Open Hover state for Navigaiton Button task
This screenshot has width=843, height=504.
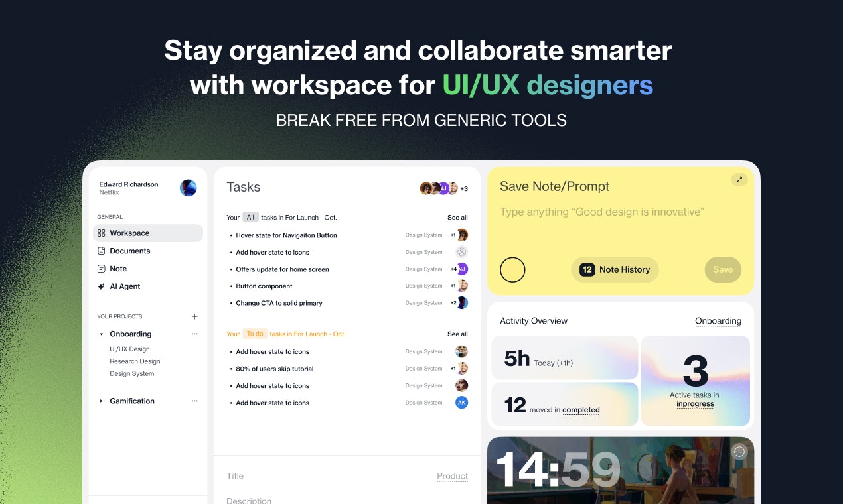click(x=286, y=235)
